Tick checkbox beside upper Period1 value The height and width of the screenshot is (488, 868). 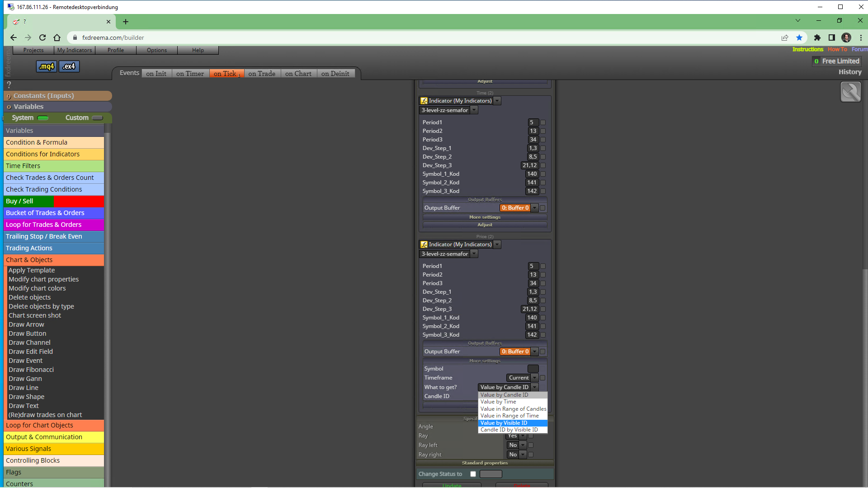(543, 122)
